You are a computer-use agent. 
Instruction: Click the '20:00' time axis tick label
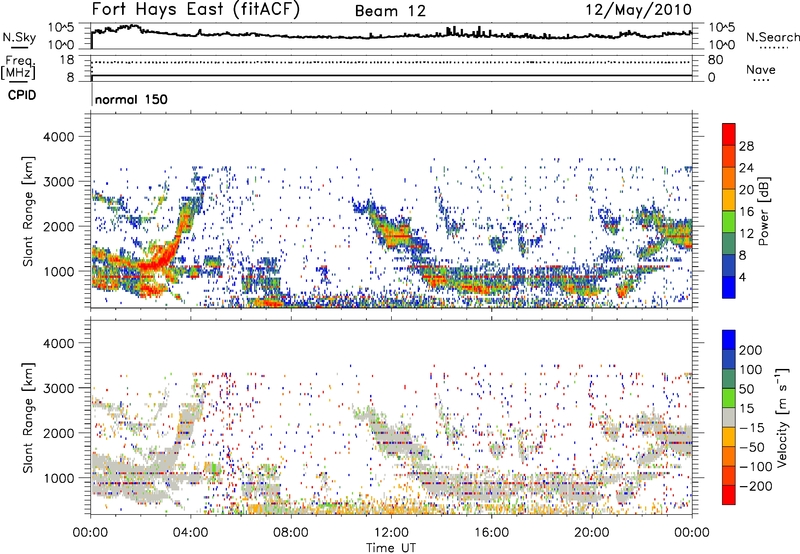point(592,533)
